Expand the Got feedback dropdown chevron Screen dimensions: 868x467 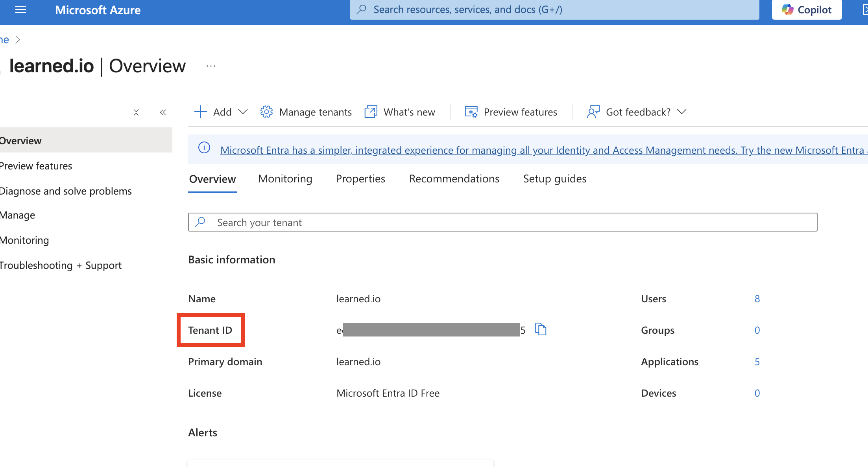coord(682,112)
